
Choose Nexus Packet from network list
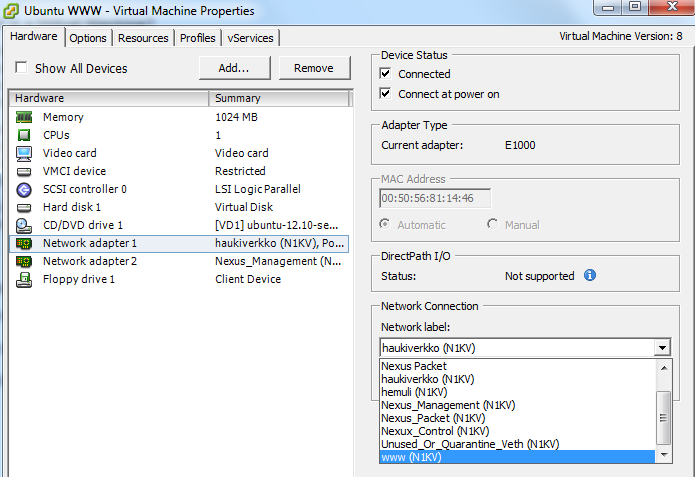click(x=414, y=366)
